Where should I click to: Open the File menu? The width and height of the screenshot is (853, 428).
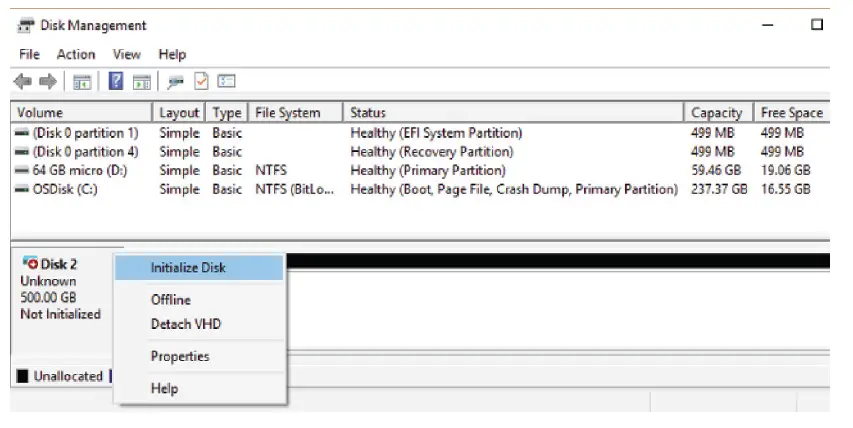pyautogui.click(x=29, y=54)
